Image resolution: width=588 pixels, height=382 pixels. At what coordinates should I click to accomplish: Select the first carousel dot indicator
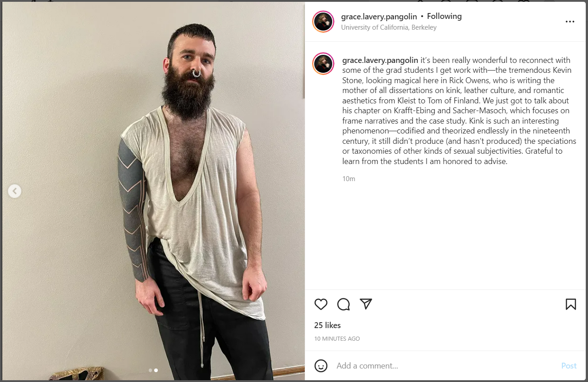[150, 370]
